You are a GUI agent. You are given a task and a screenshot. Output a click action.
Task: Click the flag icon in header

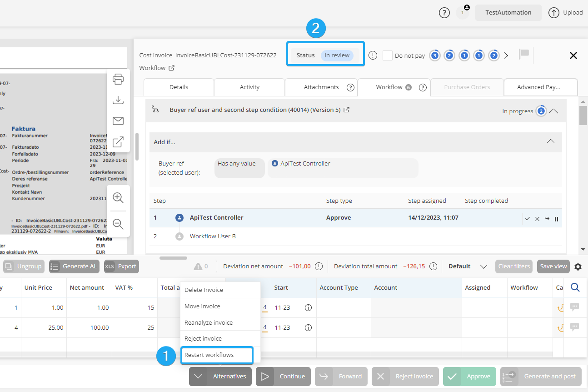click(x=524, y=54)
